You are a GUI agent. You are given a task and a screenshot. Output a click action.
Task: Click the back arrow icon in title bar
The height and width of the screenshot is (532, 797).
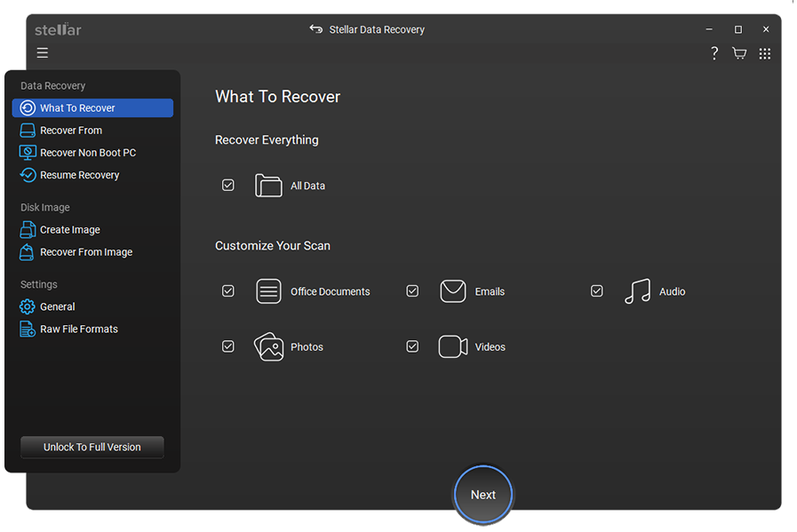(x=315, y=29)
